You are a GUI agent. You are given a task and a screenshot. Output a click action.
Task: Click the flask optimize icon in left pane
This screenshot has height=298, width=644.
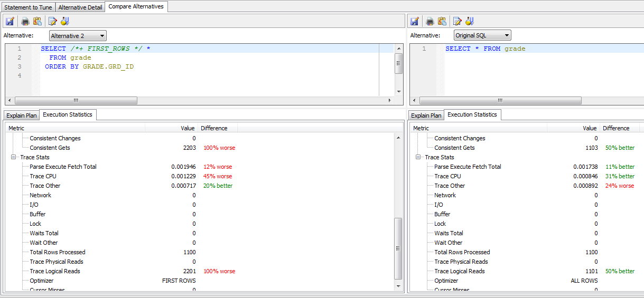(65, 22)
